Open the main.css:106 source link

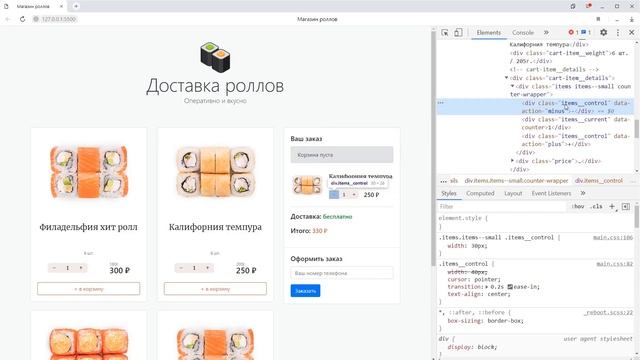click(613, 238)
